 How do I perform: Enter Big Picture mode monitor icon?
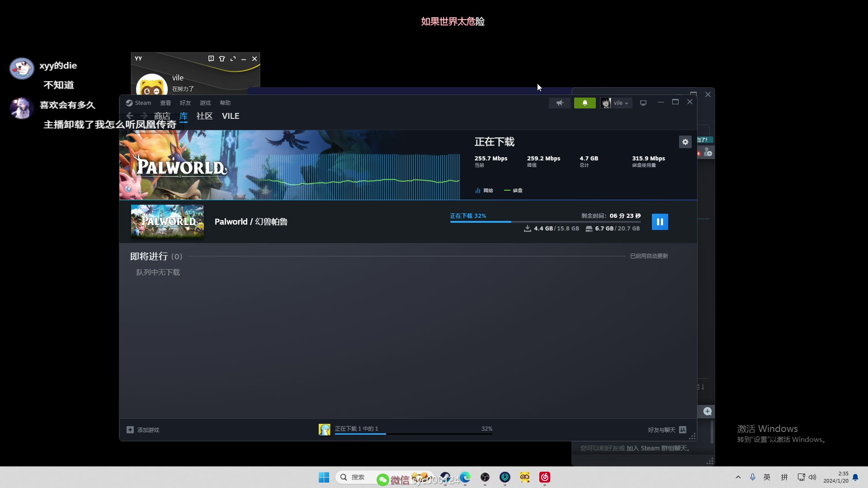coord(643,103)
